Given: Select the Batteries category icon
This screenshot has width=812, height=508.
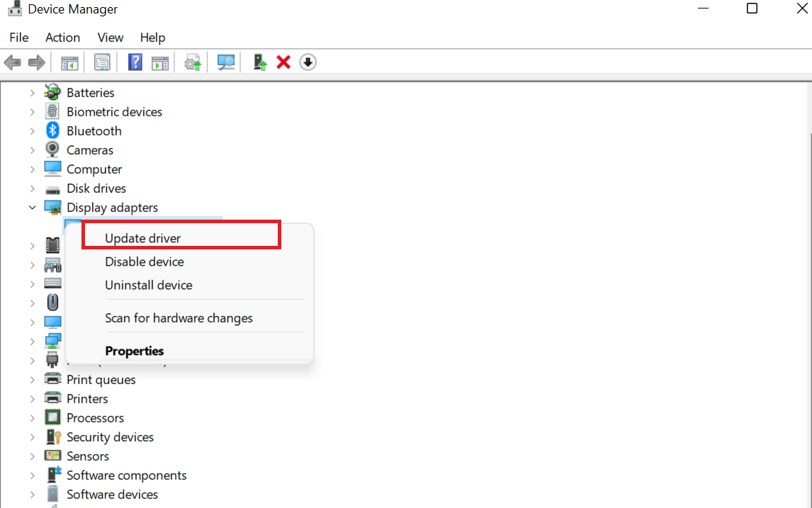Looking at the screenshot, I should [52, 93].
